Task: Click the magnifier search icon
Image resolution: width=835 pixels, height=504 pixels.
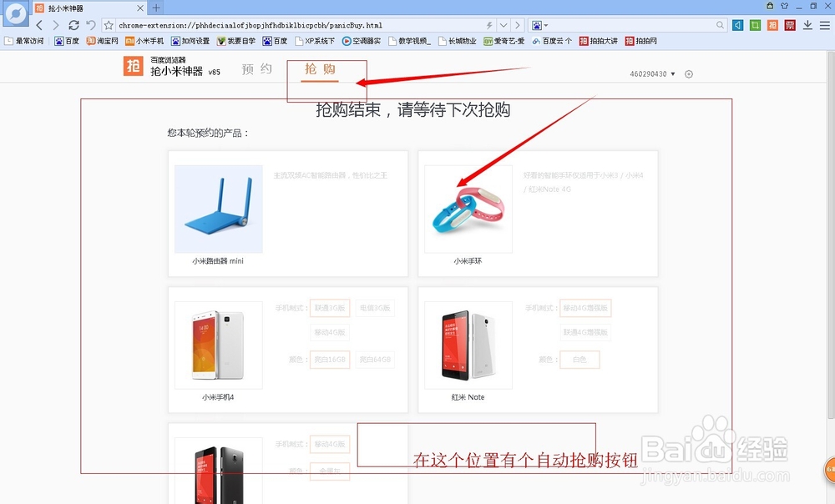Action: pos(720,25)
